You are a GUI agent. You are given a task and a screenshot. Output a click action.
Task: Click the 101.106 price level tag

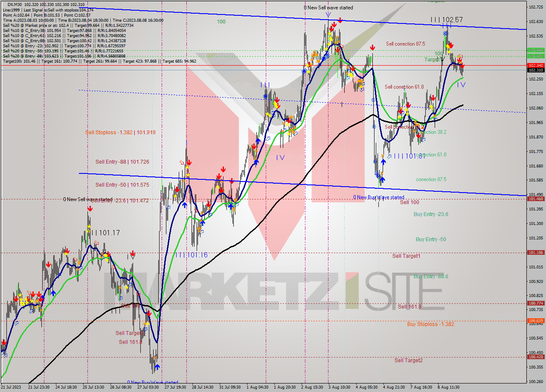535,253
